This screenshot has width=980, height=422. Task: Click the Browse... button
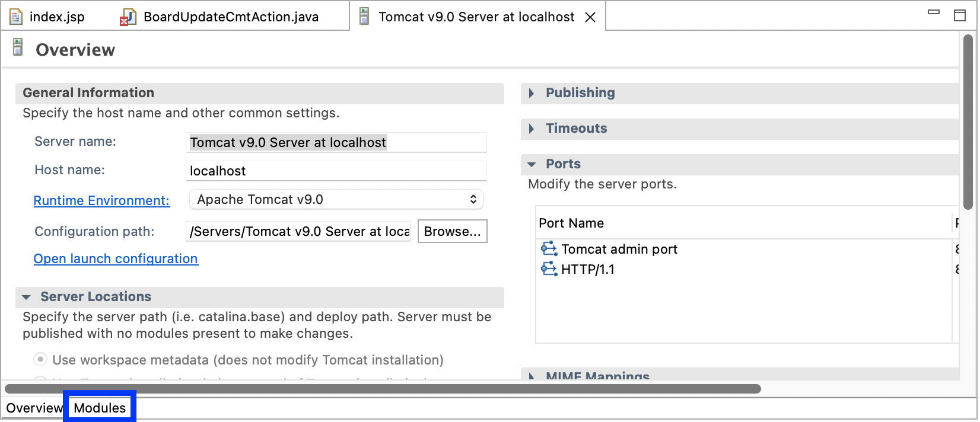point(453,231)
